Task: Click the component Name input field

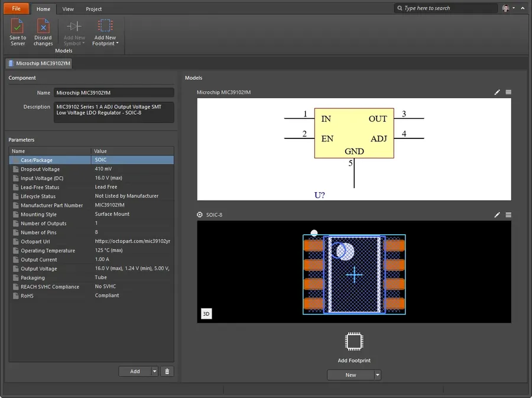Action: (x=114, y=93)
